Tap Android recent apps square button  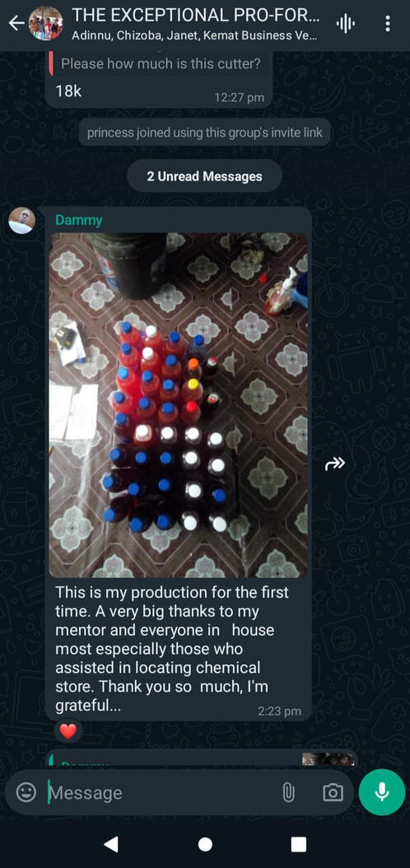[299, 844]
